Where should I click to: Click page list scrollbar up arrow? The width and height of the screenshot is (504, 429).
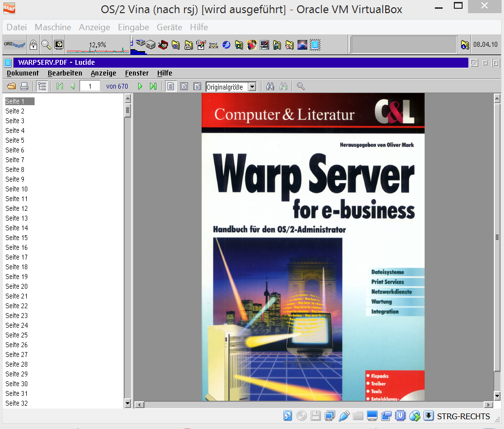click(x=128, y=98)
